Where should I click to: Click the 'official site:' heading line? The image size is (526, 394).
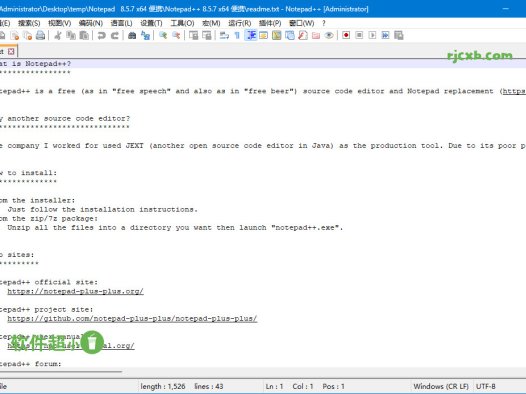pos(49,282)
